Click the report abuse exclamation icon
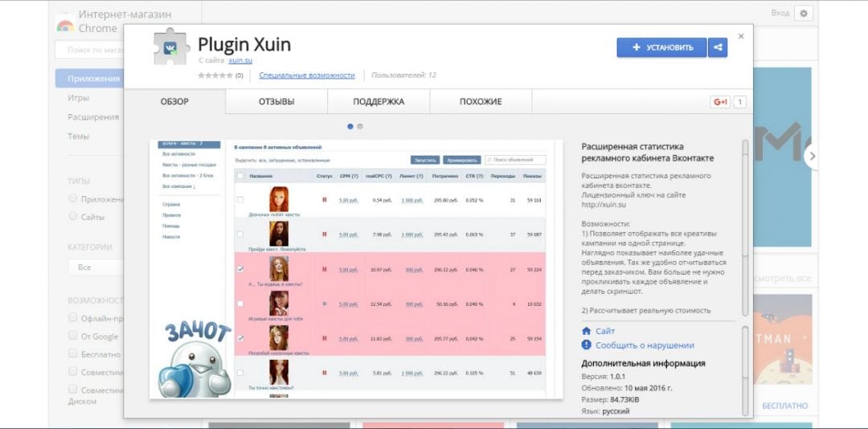The image size is (868, 429). click(586, 345)
